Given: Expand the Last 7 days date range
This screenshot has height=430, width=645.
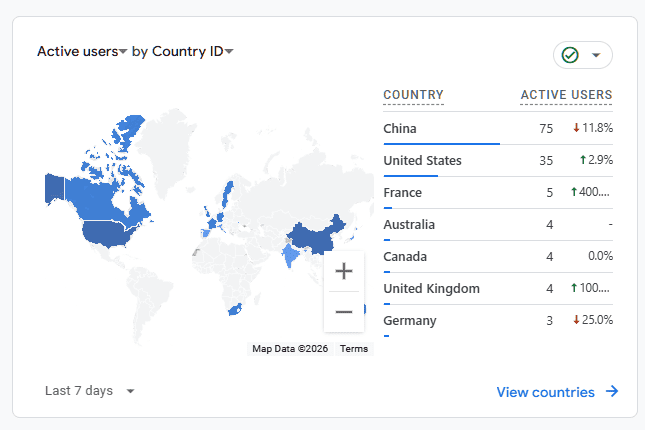Looking at the screenshot, I should click(90, 391).
